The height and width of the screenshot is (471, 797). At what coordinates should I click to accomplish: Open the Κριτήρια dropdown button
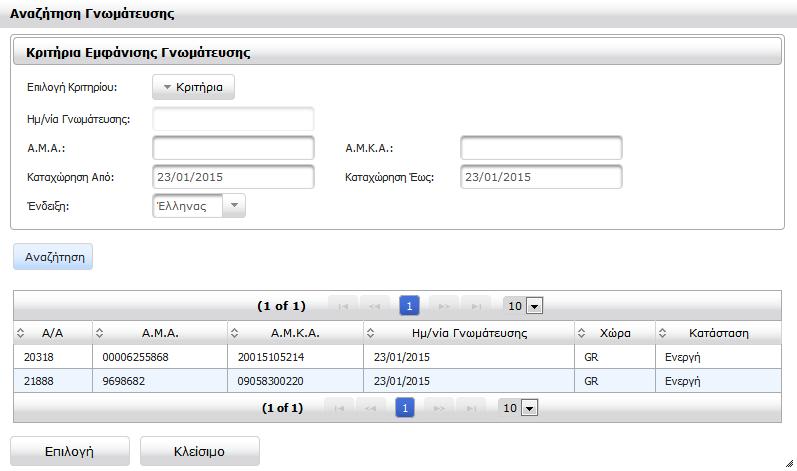coord(193,87)
